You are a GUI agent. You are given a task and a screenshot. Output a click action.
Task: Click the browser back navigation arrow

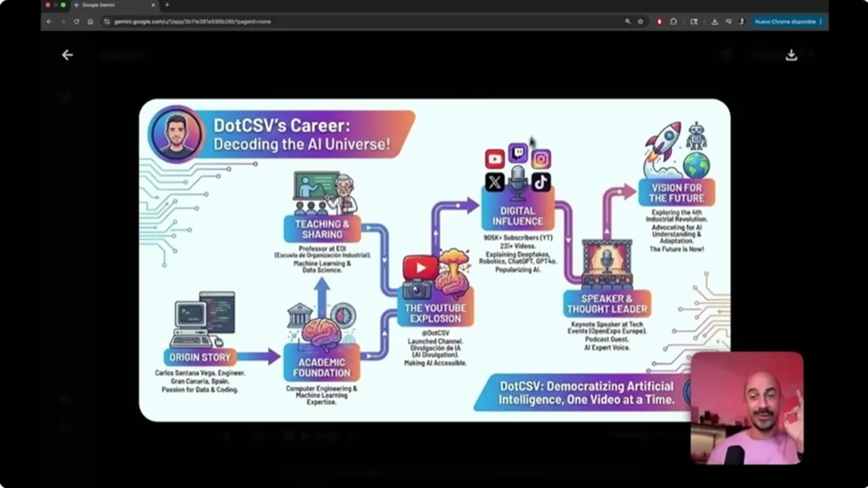[x=49, y=22]
